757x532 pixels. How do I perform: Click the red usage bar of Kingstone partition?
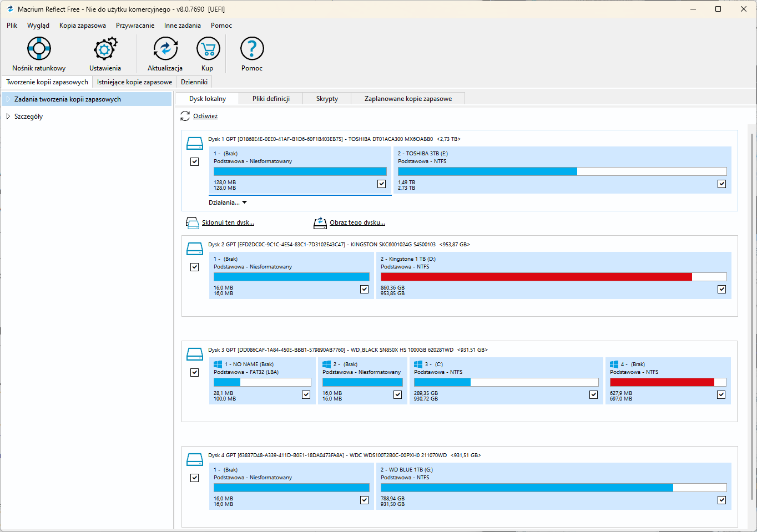[536, 277]
